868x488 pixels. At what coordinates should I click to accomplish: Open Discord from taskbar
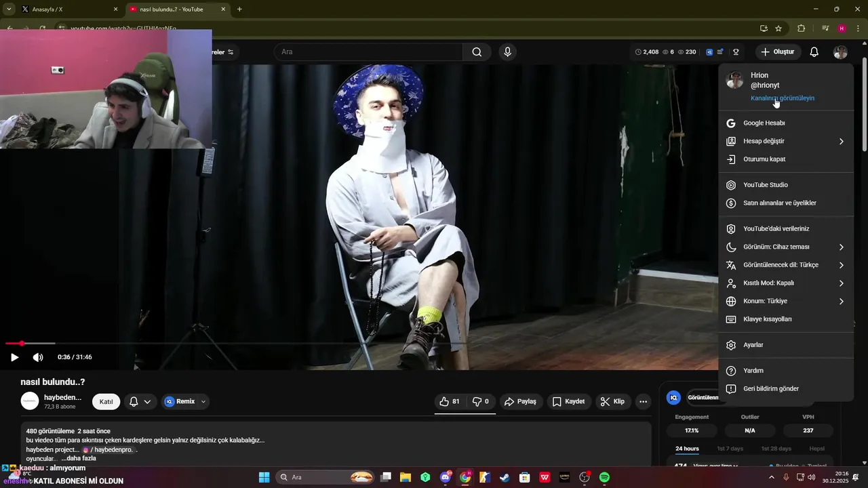[x=445, y=477]
